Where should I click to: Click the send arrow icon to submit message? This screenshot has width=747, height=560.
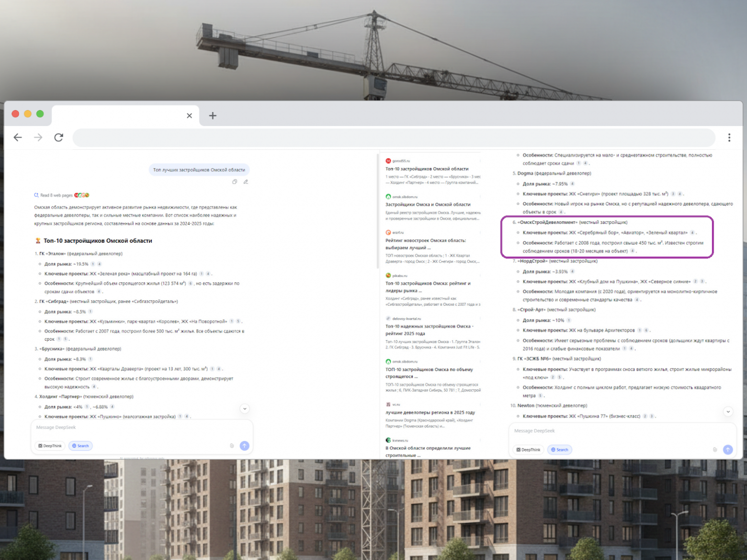pyautogui.click(x=244, y=446)
